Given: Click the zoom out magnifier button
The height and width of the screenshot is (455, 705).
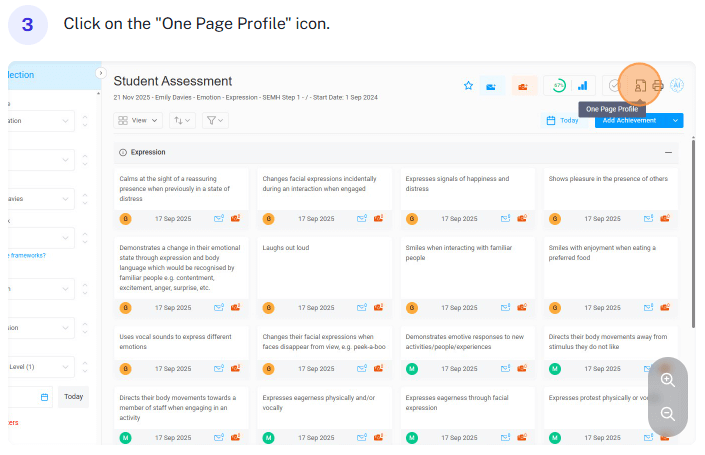Looking at the screenshot, I should (x=667, y=414).
